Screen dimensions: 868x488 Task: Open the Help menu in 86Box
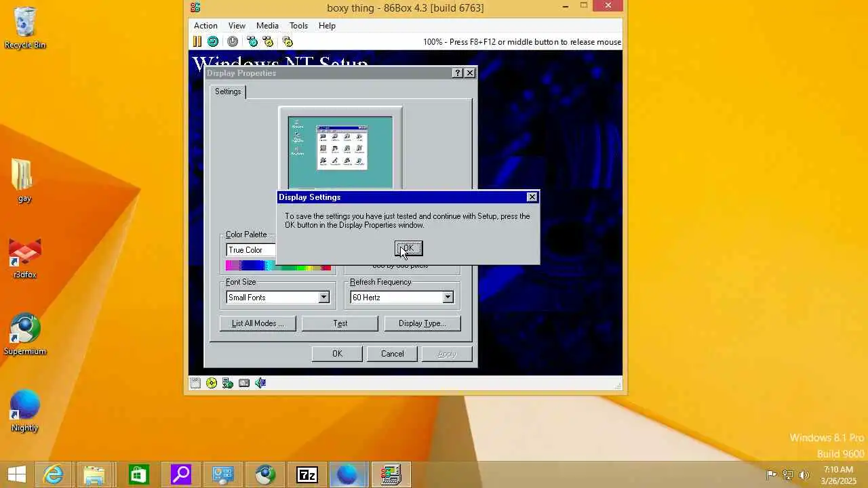coord(327,26)
